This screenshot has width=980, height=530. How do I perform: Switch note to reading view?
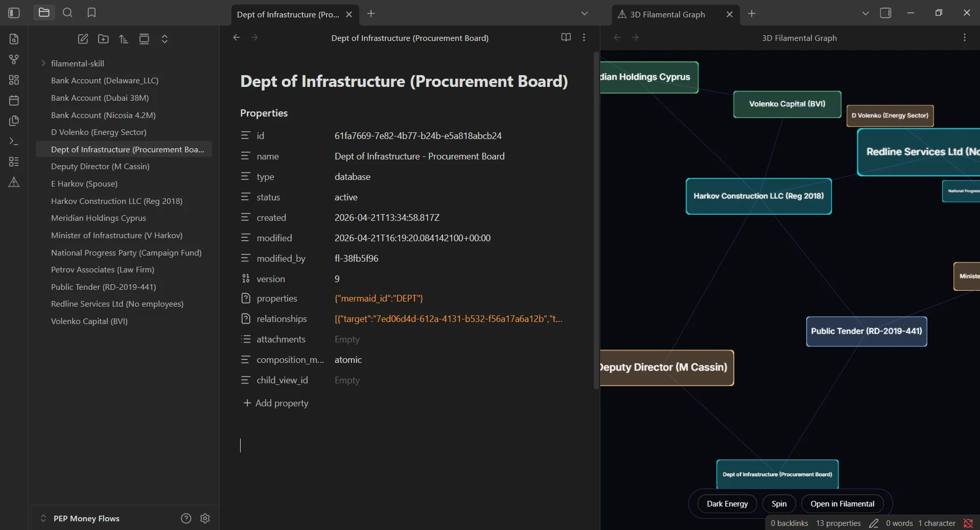[x=566, y=37]
